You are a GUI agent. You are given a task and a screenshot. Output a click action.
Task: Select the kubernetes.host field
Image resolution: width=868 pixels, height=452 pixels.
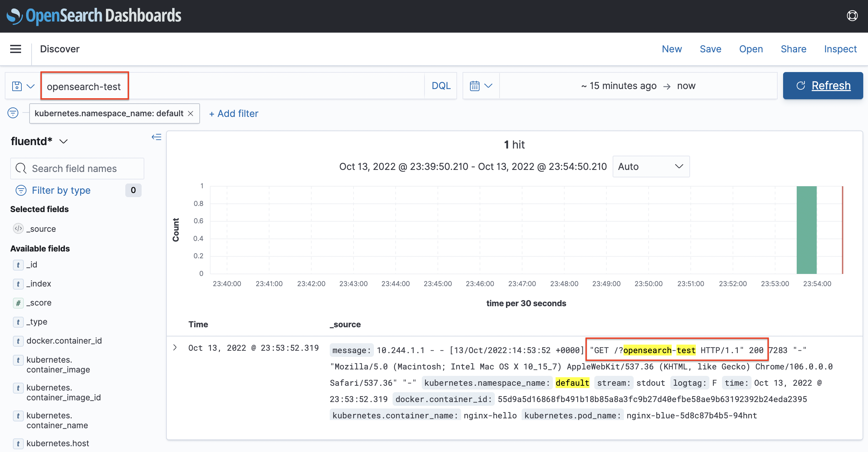58,444
